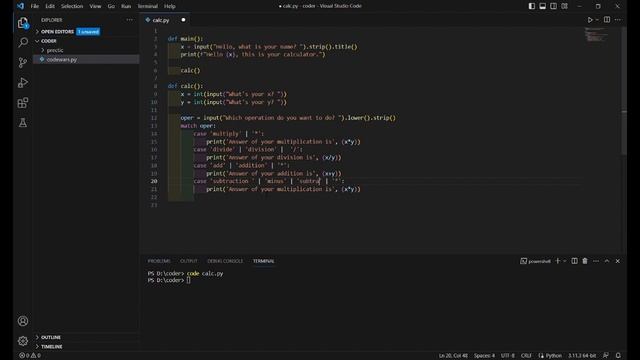The height and width of the screenshot is (360, 640).
Task: Expand the Outline section
Action: [x=51, y=337]
